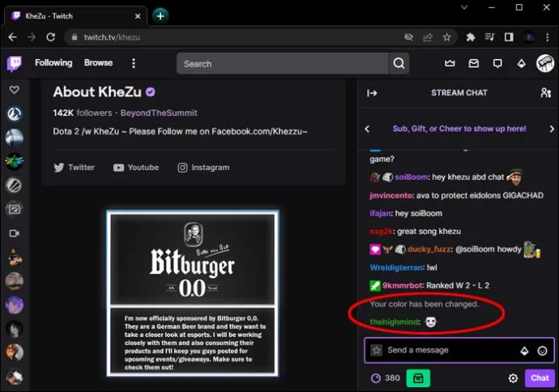
Task: Open ducky_fuzz's chat username
Action: coord(429,249)
